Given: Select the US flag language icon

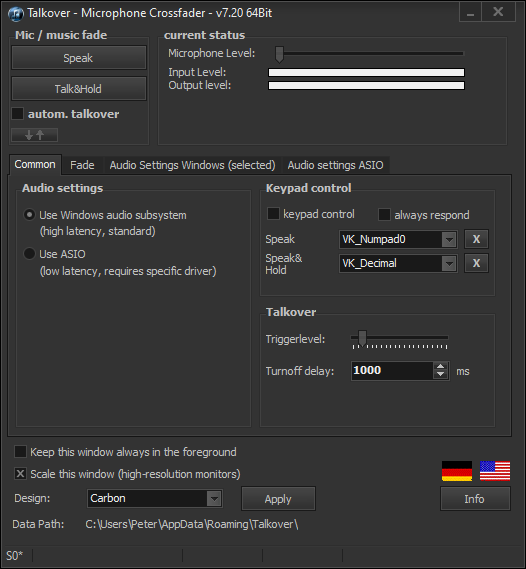Looking at the screenshot, I should [495, 471].
